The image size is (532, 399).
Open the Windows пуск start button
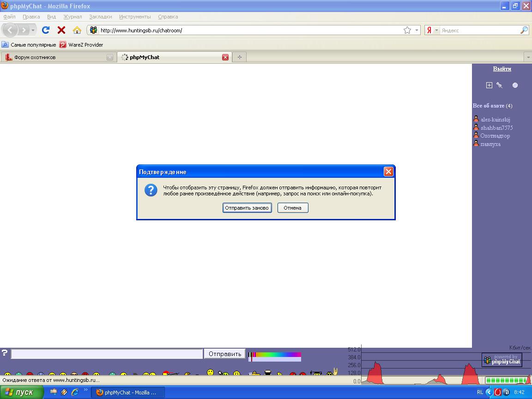click(x=20, y=392)
